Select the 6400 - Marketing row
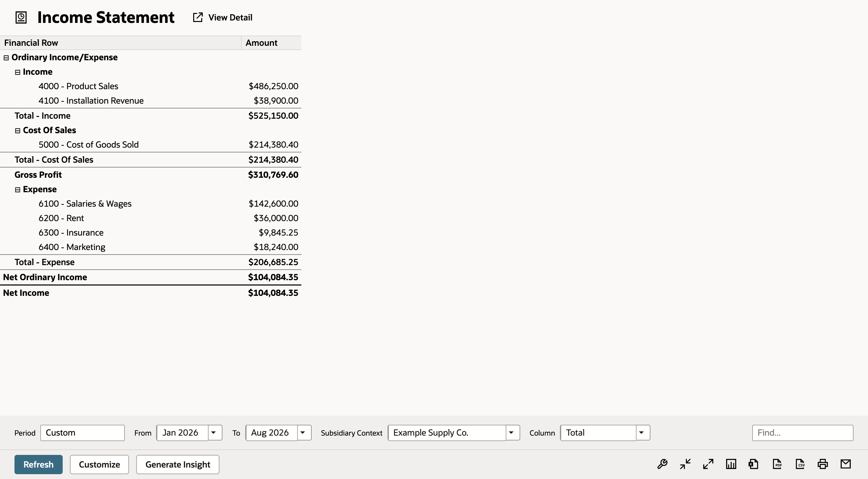The width and height of the screenshot is (868, 479). tap(151, 247)
